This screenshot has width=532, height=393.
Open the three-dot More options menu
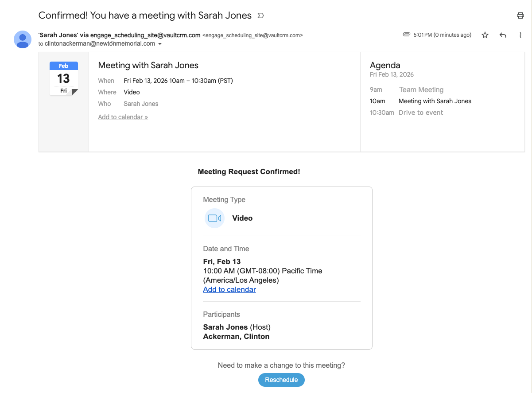(520, 35)
